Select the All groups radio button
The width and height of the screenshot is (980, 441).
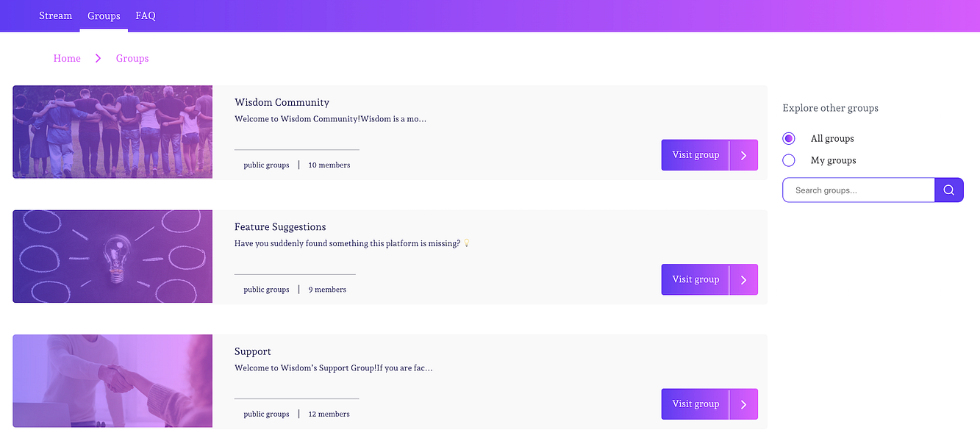click(x=789, y=138)
